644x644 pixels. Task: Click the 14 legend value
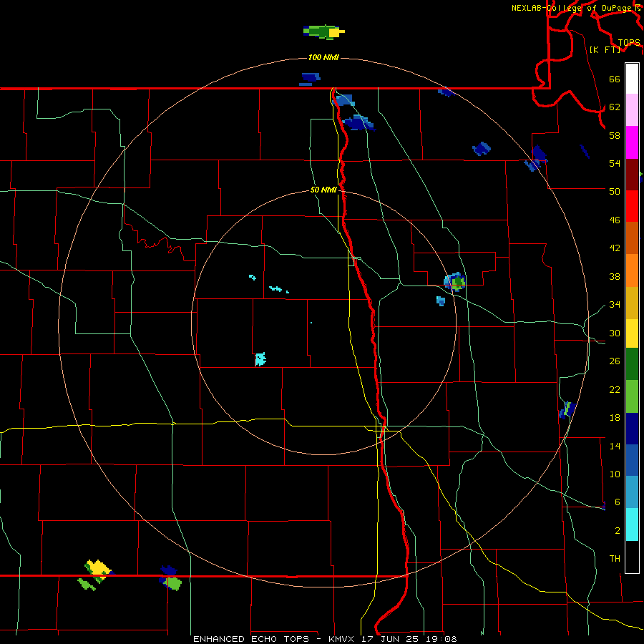pos(615,446)
